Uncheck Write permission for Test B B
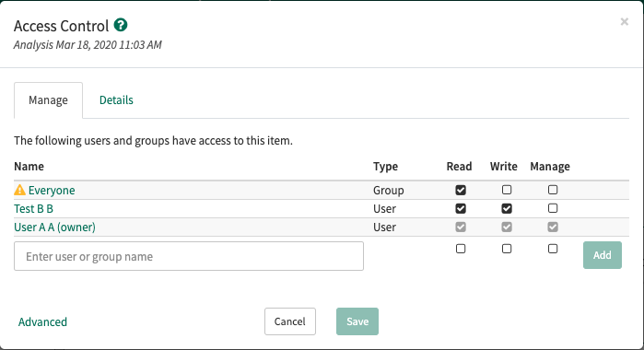The height and width of the screenshot is (350, 644). click(x=507, y=208)
